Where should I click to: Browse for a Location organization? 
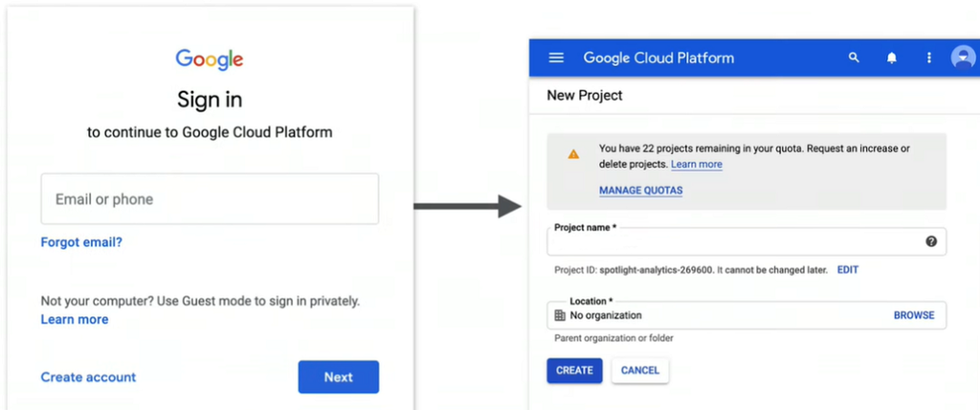[914, 315]
